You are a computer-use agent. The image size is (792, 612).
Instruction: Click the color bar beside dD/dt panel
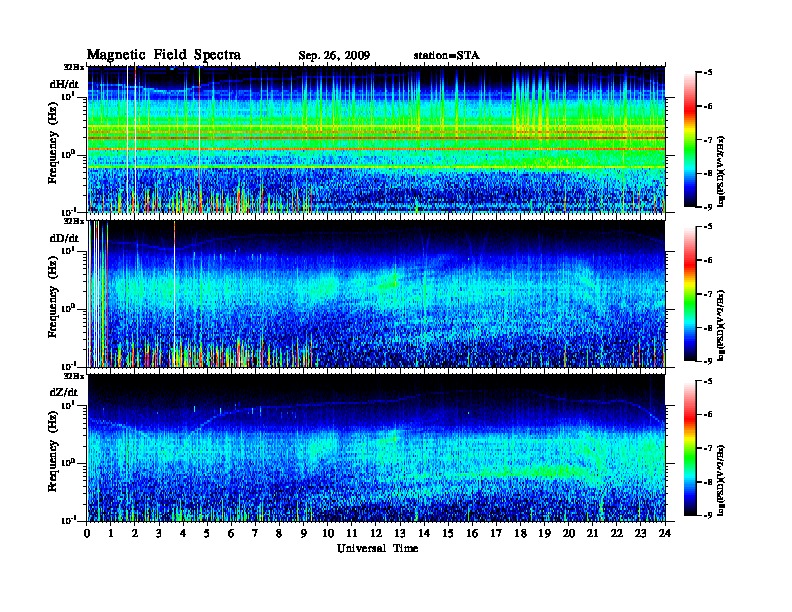point(690,293)
